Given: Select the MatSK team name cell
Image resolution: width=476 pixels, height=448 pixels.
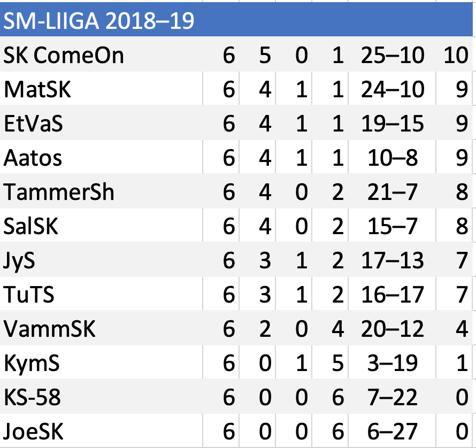Looking at the screenshot, I should 37,89.
